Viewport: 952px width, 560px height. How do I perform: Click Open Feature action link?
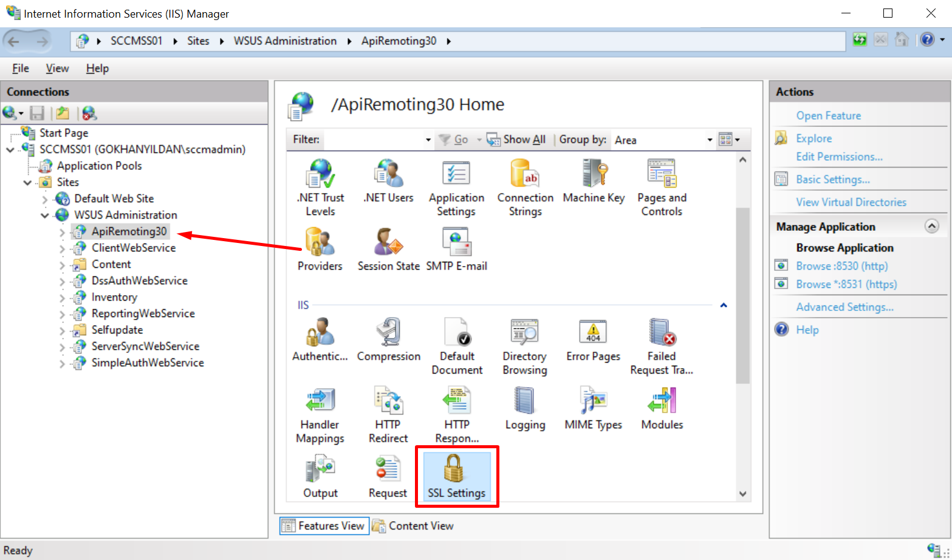(x=828, y=115)
